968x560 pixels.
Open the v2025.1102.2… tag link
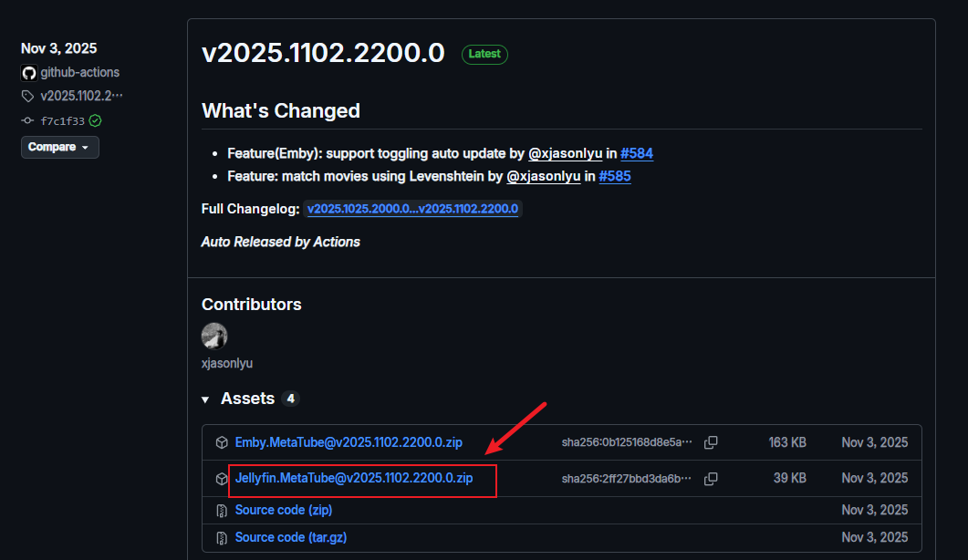coord(81,96)
